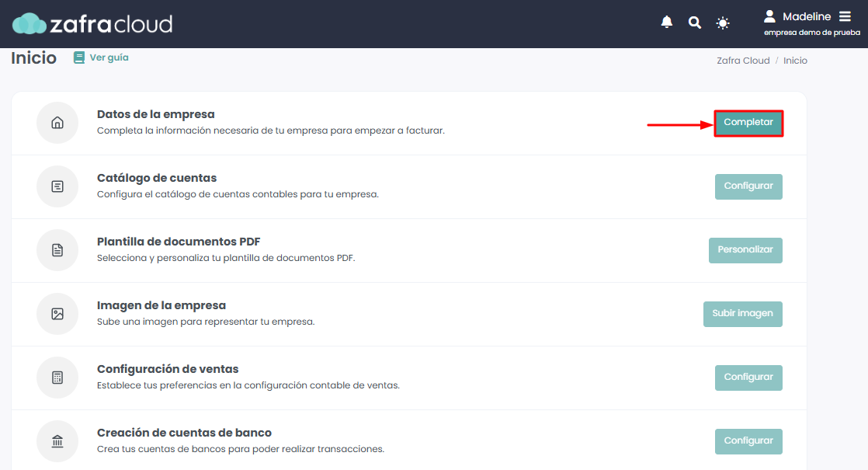Click the Catálogo de cuentas heading

click(x=157, y=178)
